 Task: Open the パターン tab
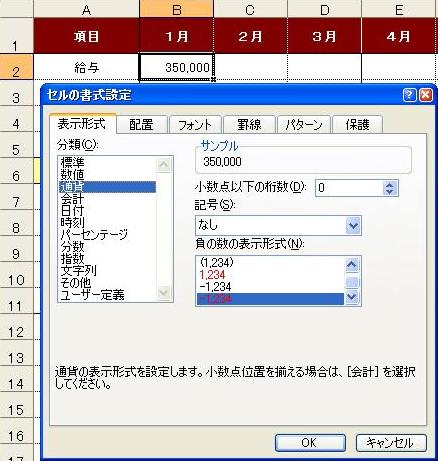coord(304,125)
